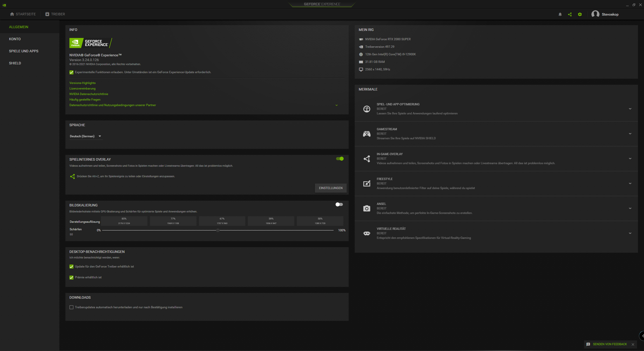
Task: Expand the Freestyle feature row
Action: tap(630, 184)
